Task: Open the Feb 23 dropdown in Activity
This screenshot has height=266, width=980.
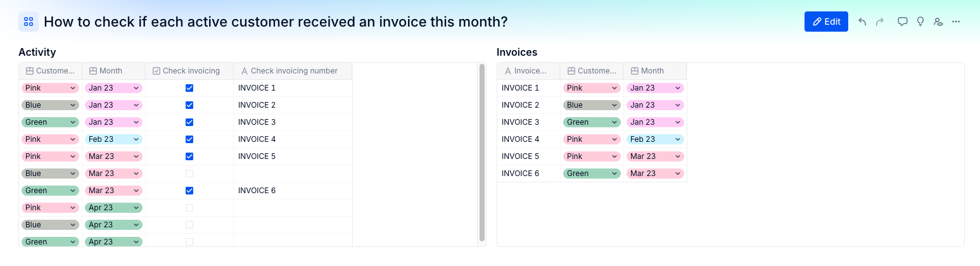Action: click(113, 139)
